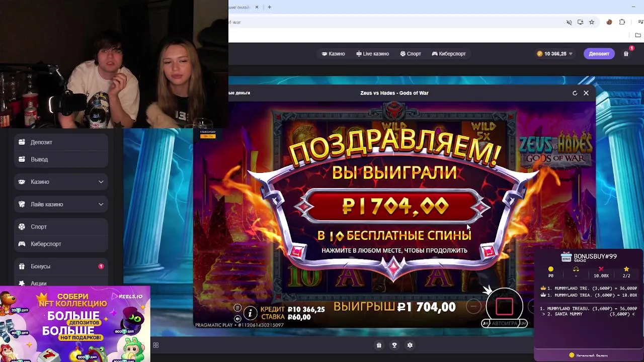The width and height of the screenshot is (644, 362).
Task: Click the ВЫИГРЫШ ₽1 704,00 display
Action: [x=394, y=307]
